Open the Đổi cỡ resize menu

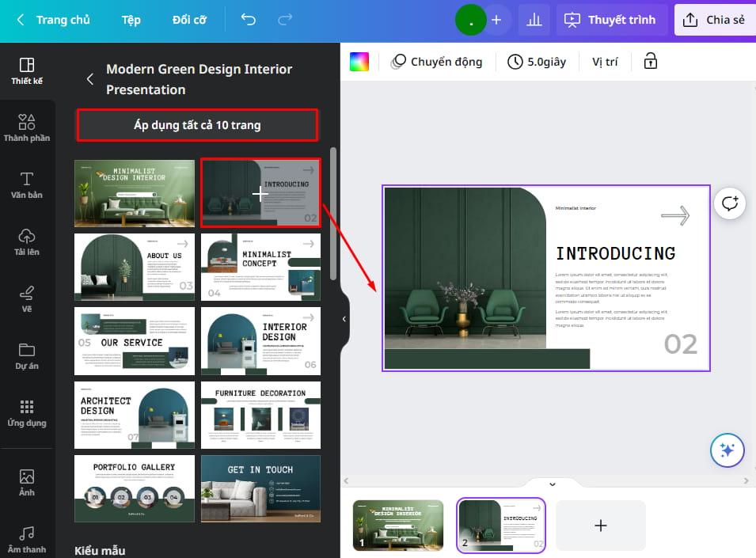(188, 20)
